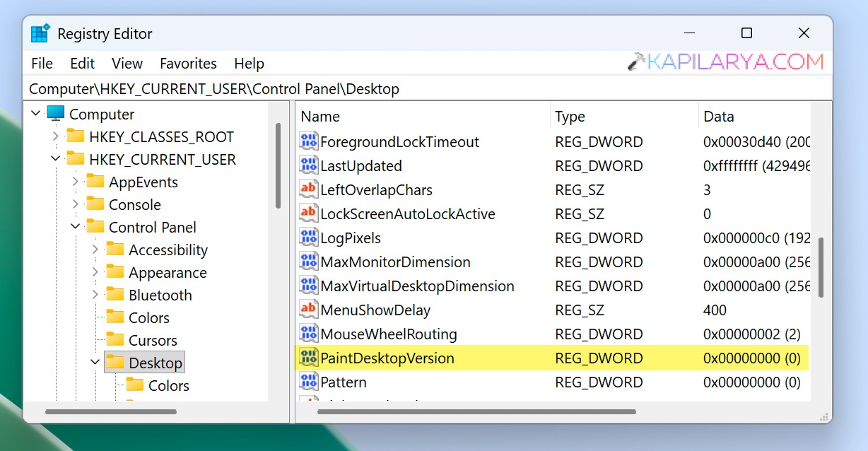The height and width of the screenshot is (451, 868).
Task: Collapse the Control Panel key
Action: pyautogui.click(x=75, y=227)
